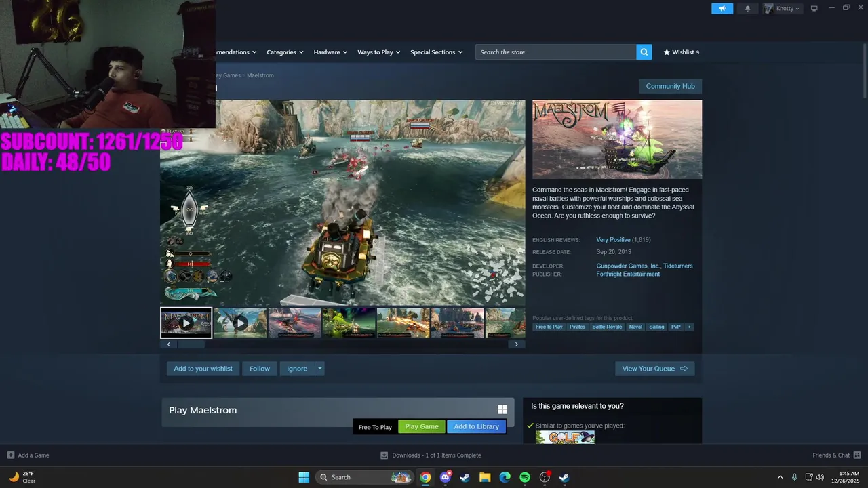868x488 pixels.
Task: Expand the Categories store menu
Action: coord(284,52)
